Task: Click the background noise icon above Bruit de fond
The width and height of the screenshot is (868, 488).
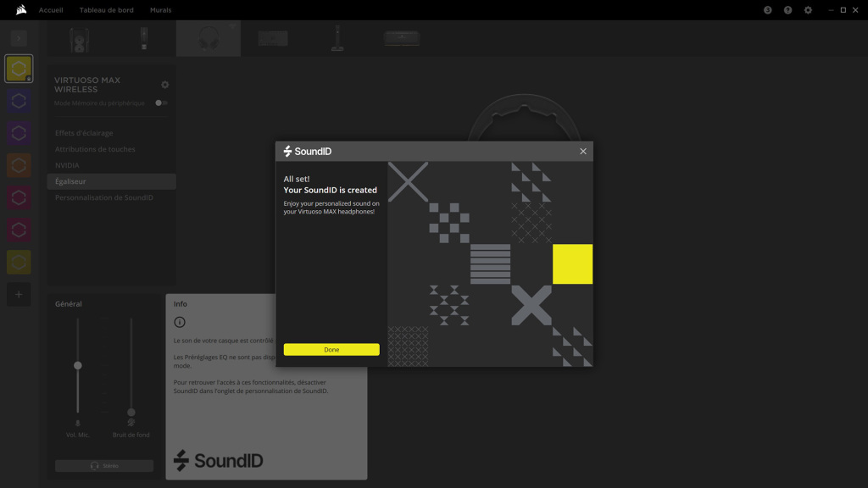Action: (x=131, y=423)
